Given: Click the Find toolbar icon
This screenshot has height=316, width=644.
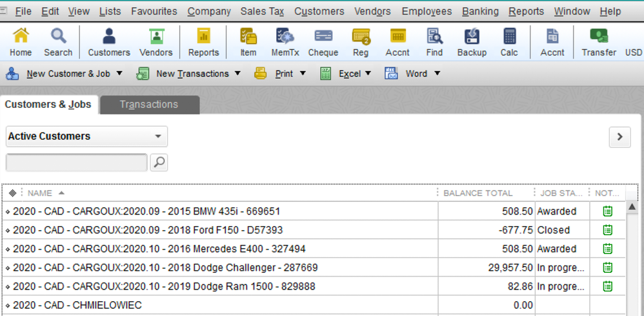Looking at the screenshot, I should click(x=434, y=42).
